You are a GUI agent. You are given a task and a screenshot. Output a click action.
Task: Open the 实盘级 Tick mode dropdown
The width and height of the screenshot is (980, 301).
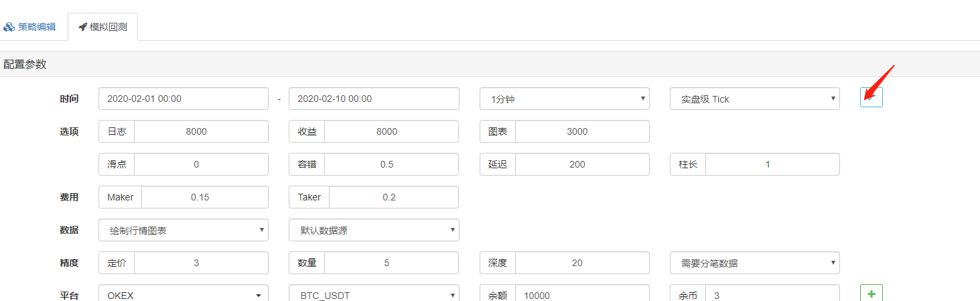tap(755, 99)
